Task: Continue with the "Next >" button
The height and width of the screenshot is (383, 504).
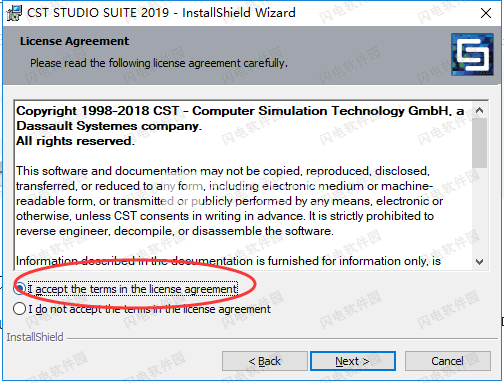Action: pyautogui.click(x=353, y=361)
